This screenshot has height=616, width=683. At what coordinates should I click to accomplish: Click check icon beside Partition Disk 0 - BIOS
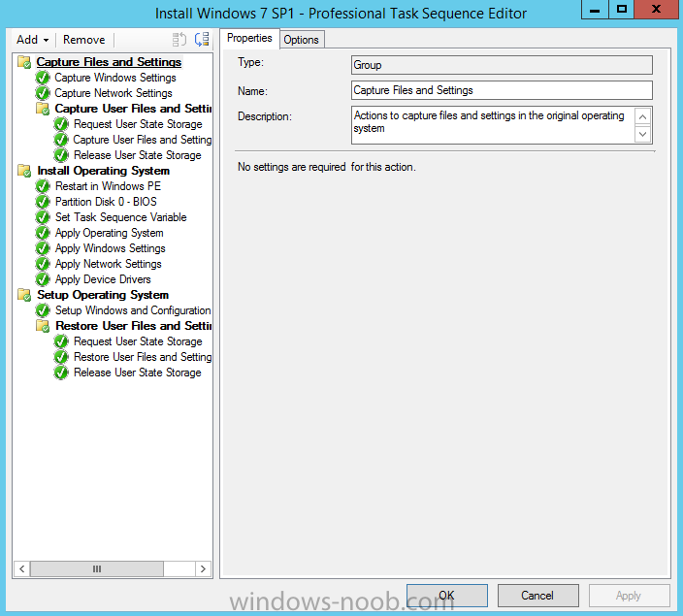tap(43, 202)
